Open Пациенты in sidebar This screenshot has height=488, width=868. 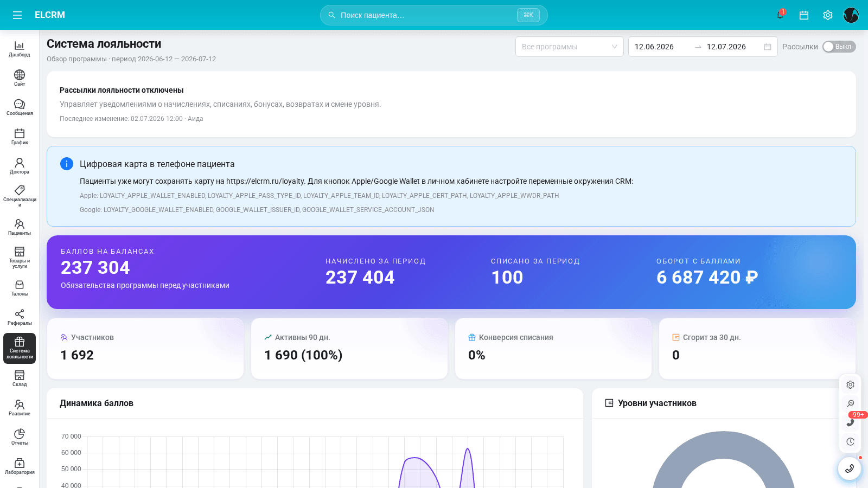pyautogui.click(x=20, y=227)
